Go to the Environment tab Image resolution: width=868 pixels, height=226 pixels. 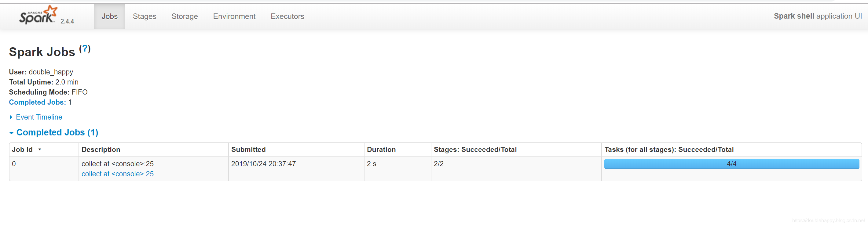coord(234,16)
